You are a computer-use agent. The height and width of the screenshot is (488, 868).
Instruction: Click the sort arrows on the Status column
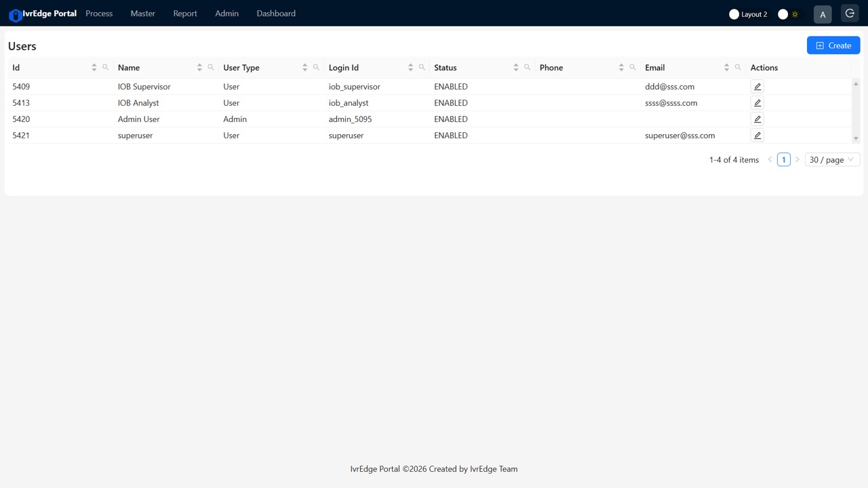516,67
